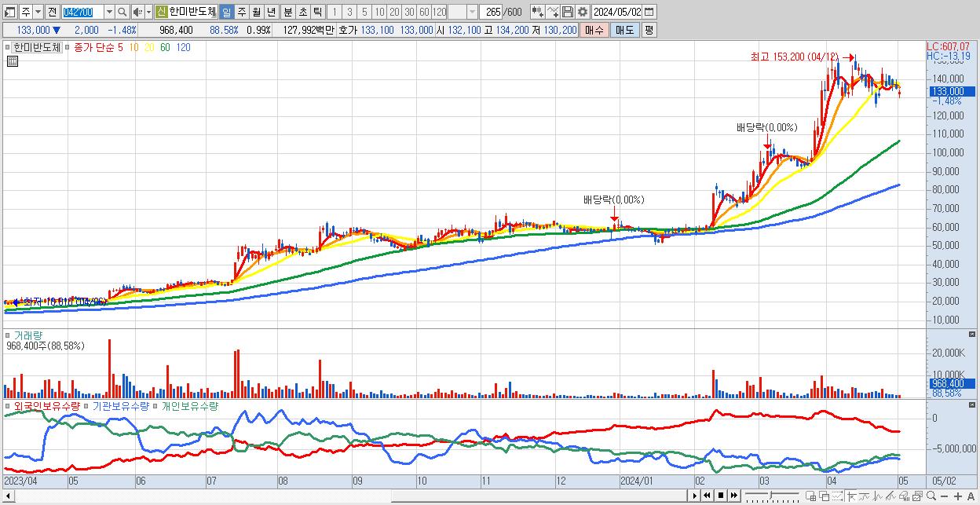
Task: Click the stock search magnifier icon
Action: [122, 12]
